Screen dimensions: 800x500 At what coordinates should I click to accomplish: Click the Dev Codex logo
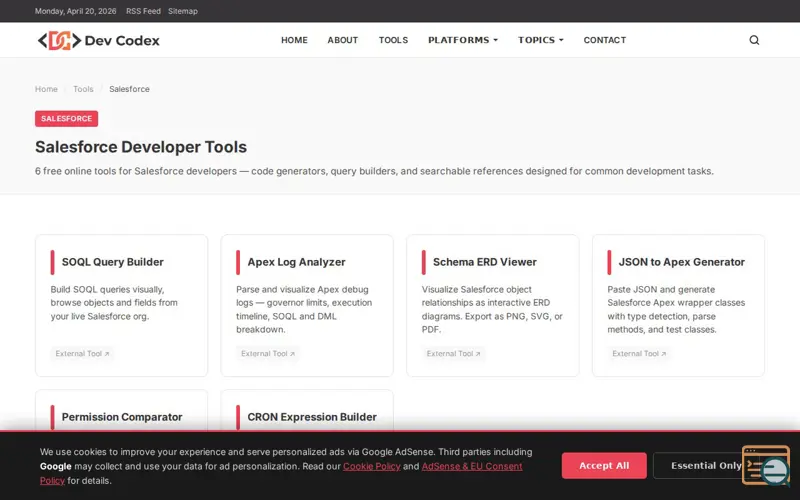[x=98, y=40]
